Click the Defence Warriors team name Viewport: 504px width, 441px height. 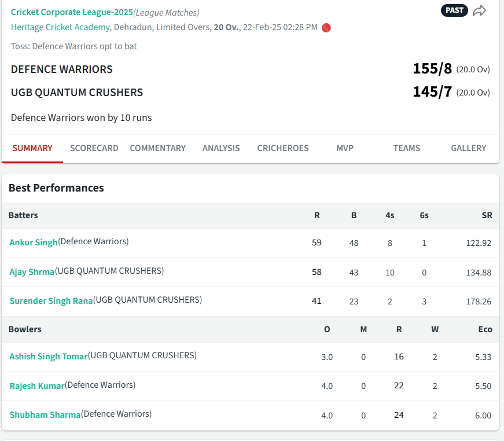tap(62, 69)
